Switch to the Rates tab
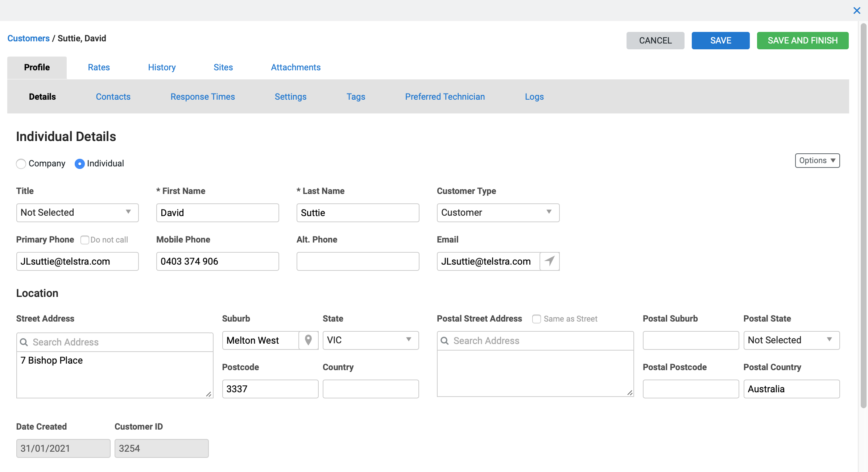Image resolution: width=868 pixels, height=472 pixels. tap(99, 67)
